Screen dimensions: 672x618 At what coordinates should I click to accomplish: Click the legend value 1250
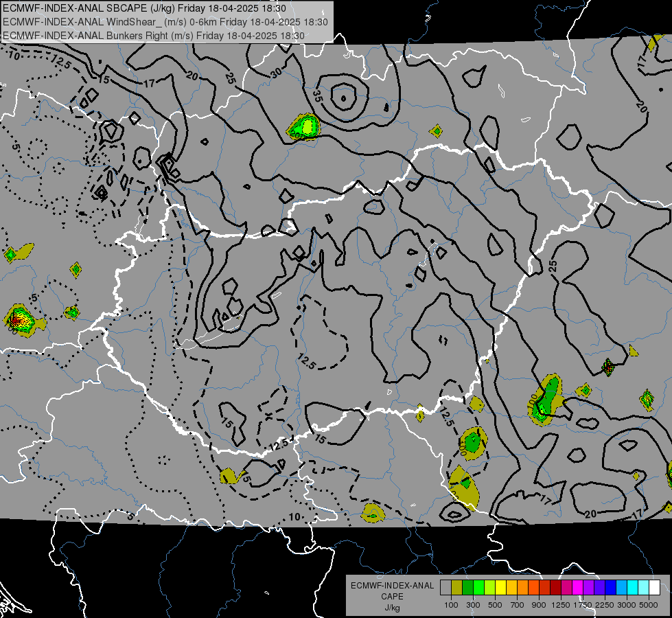(561, 605)
